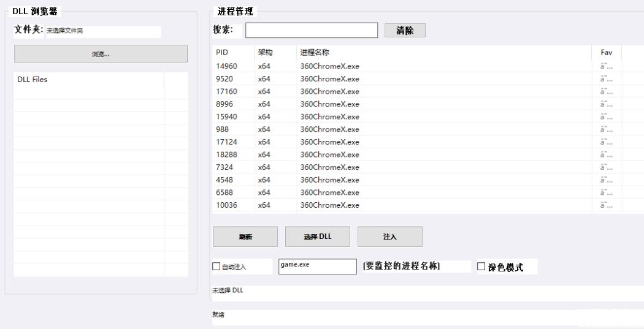
Task: Click the 选择 DLL button
Action: point(318,236)
